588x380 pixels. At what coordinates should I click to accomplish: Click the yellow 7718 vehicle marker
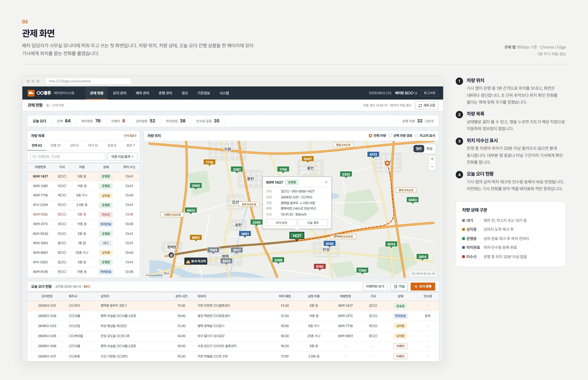tap(209, 162)
